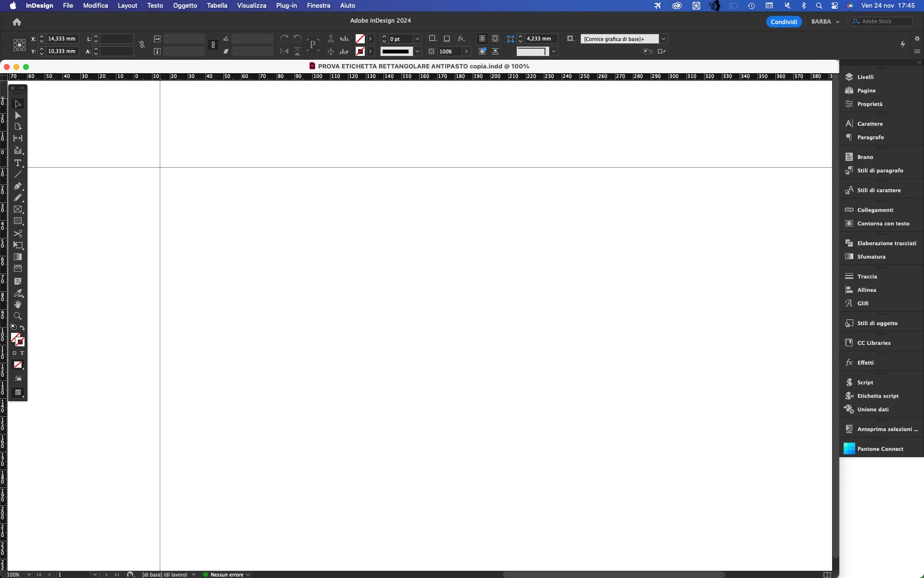Viewport: 924px width, 578px height.
Task: Open stroke weight 0 pt dropdown
Action: click(417, 39)
